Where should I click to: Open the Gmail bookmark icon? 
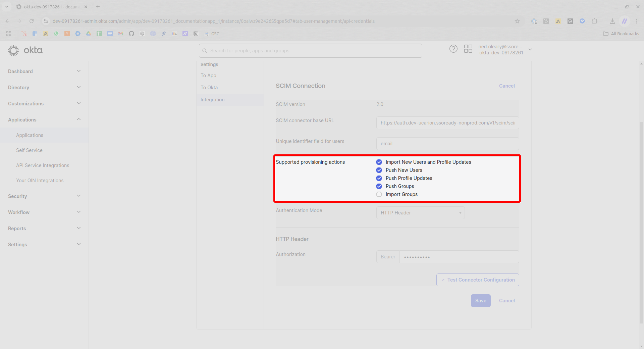(121, 34)
